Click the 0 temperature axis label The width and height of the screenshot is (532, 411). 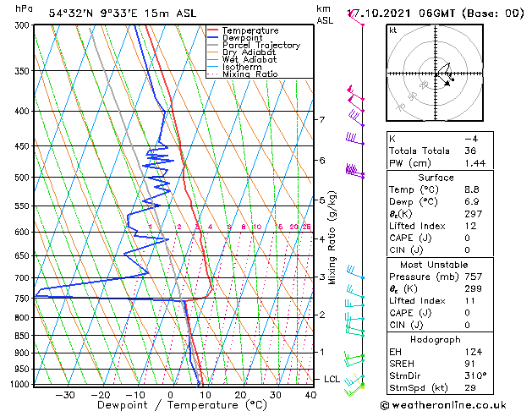tap(170, 395)
